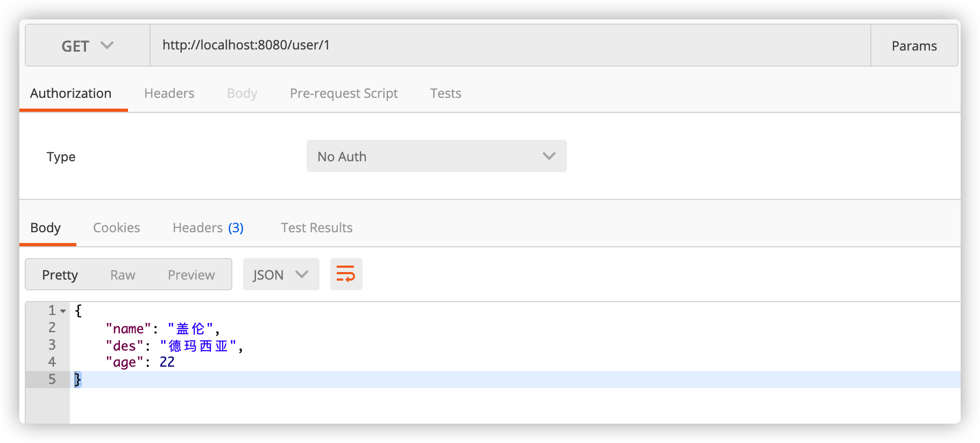This screenshot has width=980, height=443.
Task: Open the Test Results tab
Action: point(316,228)
